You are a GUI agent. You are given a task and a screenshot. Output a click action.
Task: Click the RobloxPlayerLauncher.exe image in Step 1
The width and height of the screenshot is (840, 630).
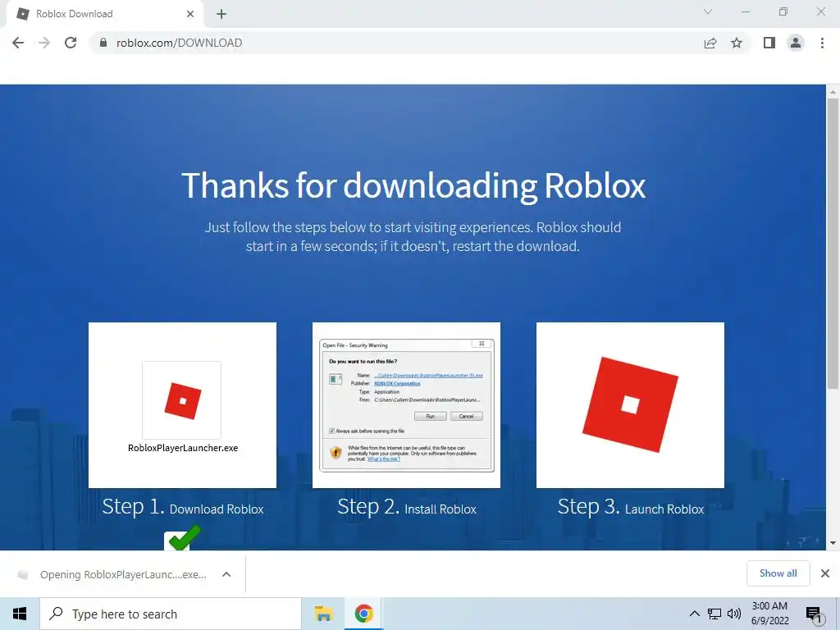182,405
